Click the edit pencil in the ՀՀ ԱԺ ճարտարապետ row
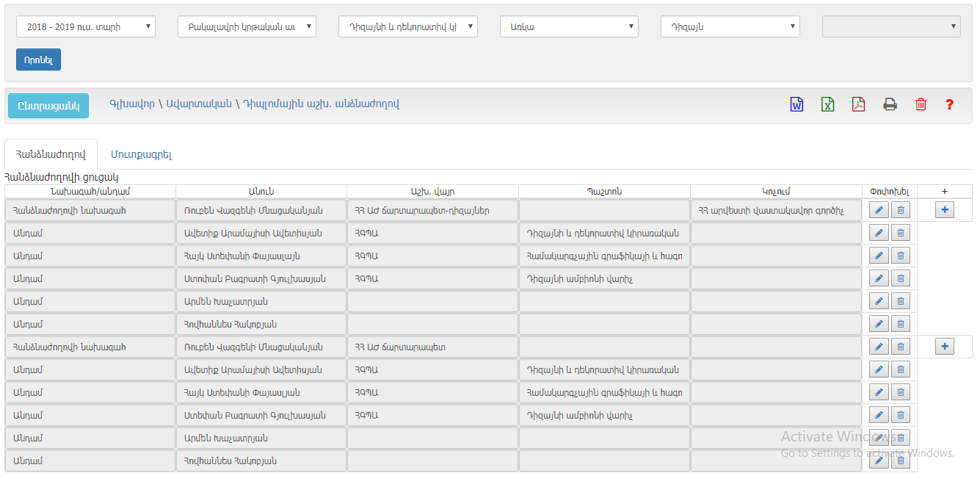The height and width of the screenshot is (484, 980). [x=878, y=347]
